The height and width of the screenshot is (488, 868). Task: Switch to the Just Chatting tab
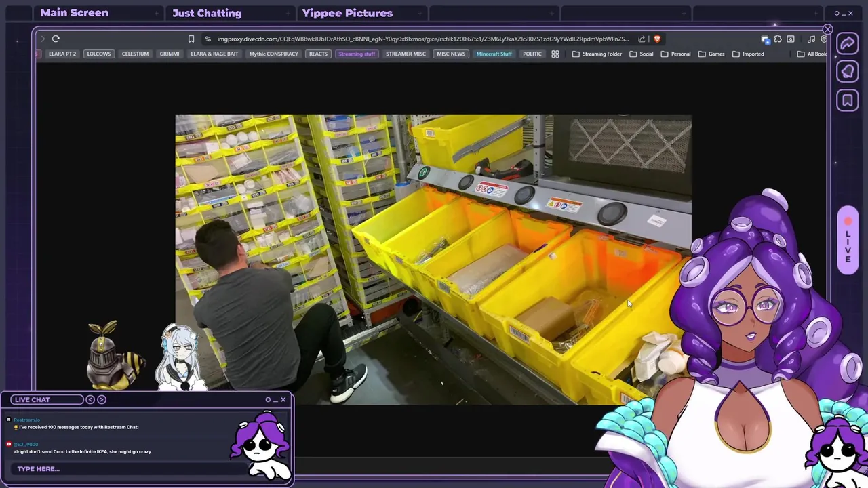(207, 13)
